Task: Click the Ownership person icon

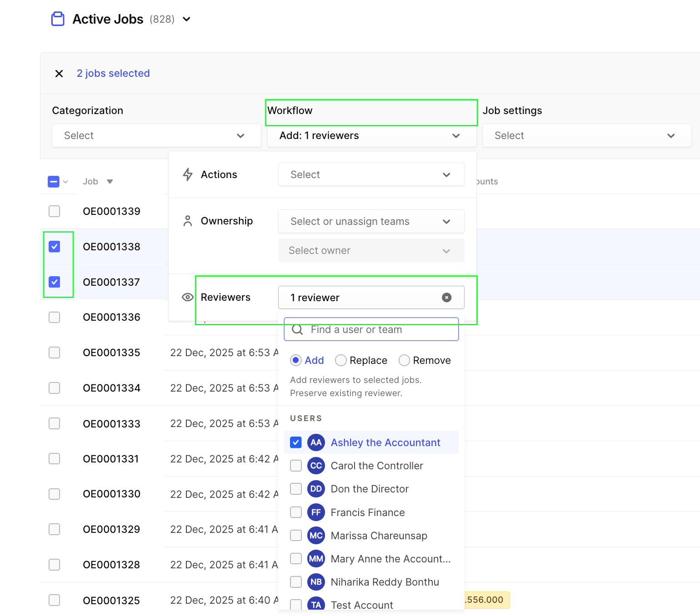Action: [x=188, y=221]
